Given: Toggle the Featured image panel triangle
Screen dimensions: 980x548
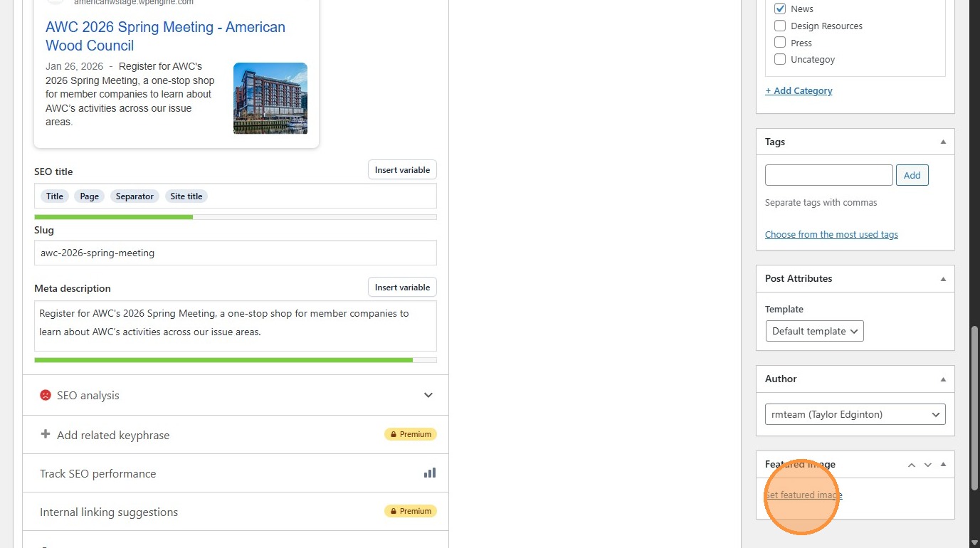Looking at the screenshot, I should pyautogui.click(x=943, y=465).
